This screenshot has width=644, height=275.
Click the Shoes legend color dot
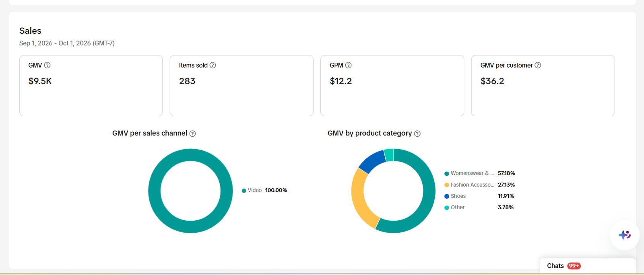447,196
